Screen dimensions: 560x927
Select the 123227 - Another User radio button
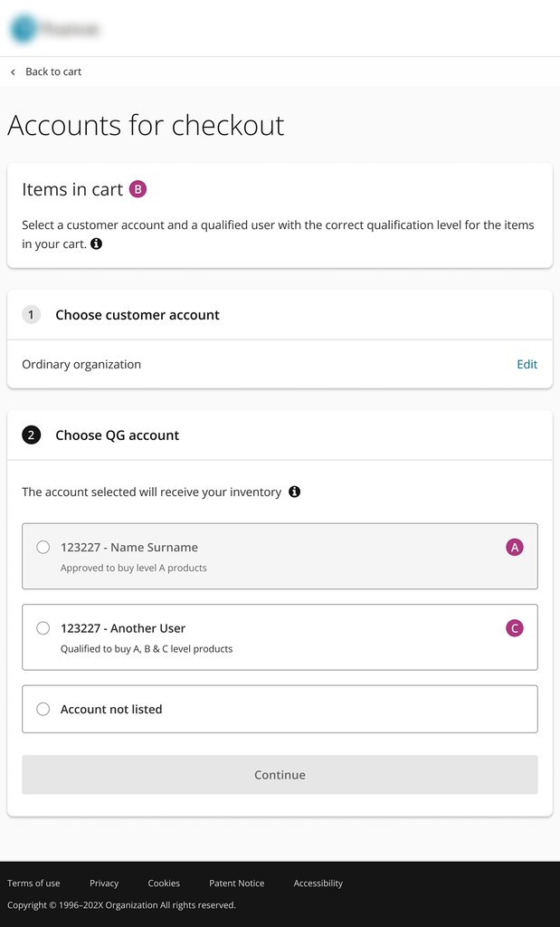(43, 628)
